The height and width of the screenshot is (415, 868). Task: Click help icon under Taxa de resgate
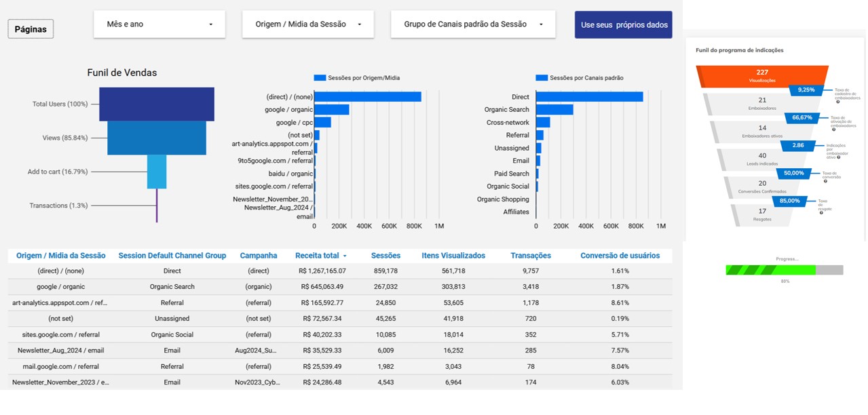click(821, 213)
